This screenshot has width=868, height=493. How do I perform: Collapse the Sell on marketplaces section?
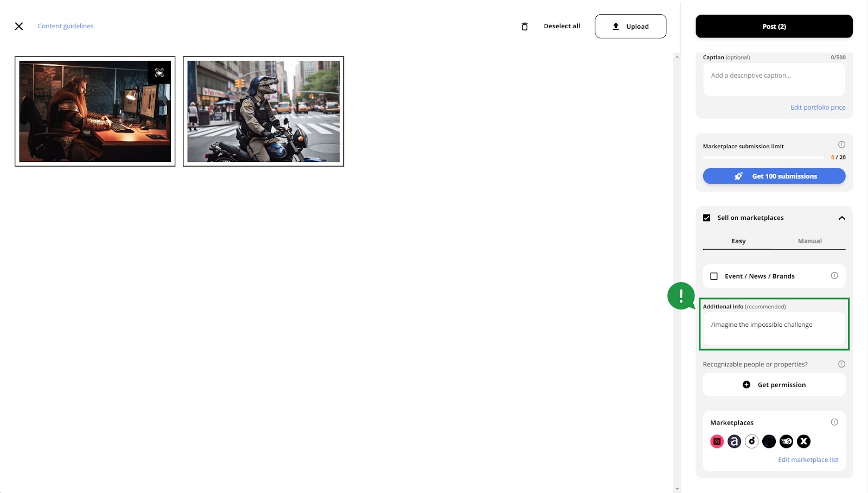coord(842,218)
